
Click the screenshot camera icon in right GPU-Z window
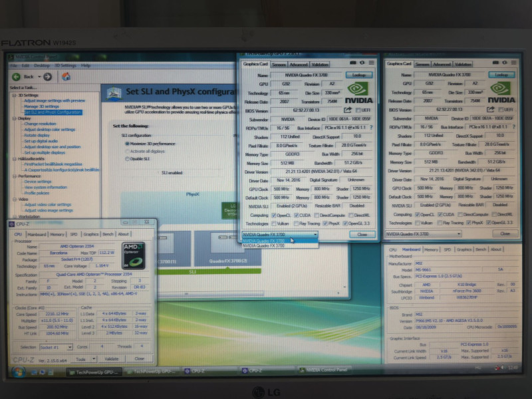[x=495, y=63]
